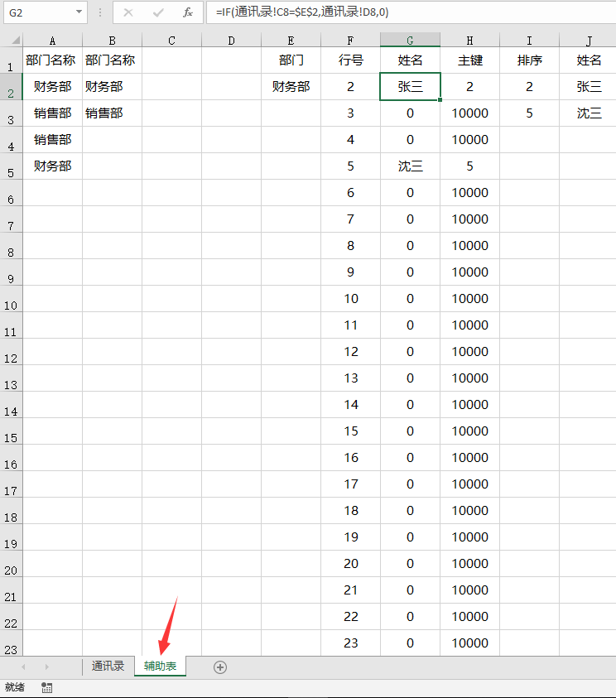Click cell A4 销售部
Image resolution: width=616 pixels, height=698 pixels.
click(52, 140)
